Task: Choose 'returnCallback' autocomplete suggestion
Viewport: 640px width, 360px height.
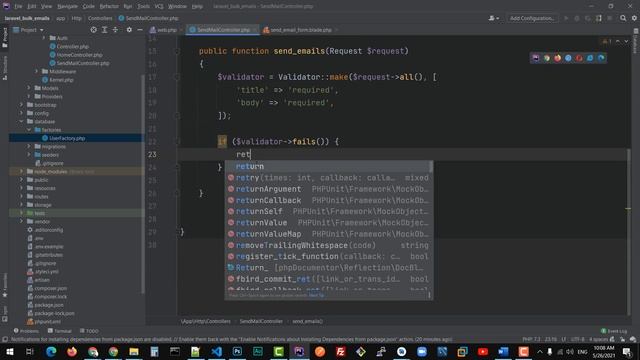Action: (329, 200)
